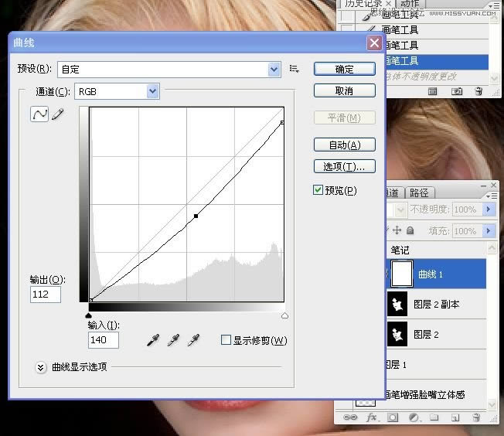Image resolution: width=504 pixels, height=436 pixels.
Task: Open the 通道 RGB channel dropdown
Action: (152, 92)
